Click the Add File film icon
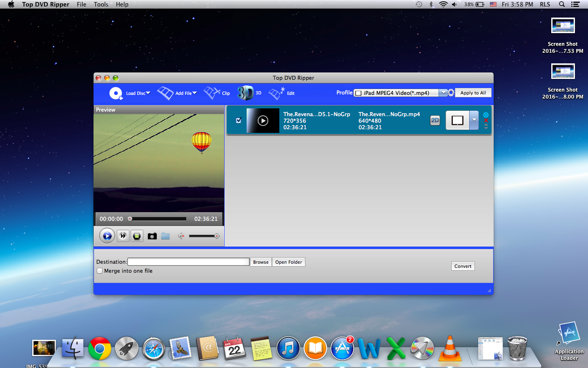The width and height of the screenshot is (588, 368). click(165, 93)
